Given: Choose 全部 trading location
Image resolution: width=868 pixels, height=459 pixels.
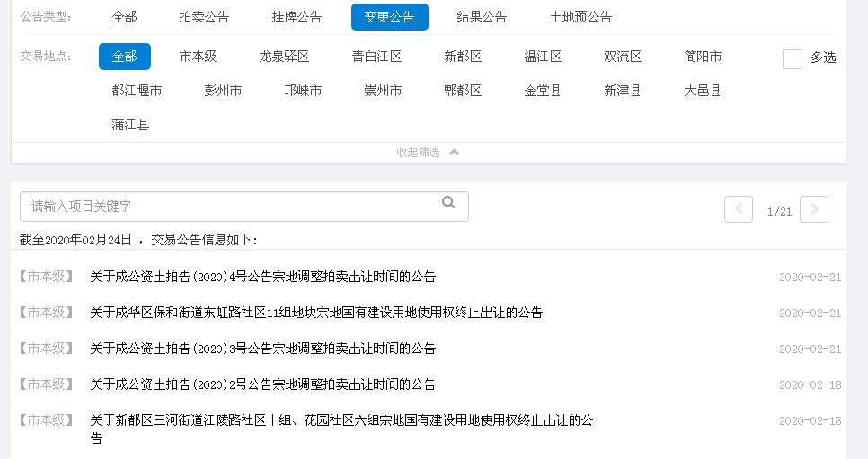Looking at the screenshot, I should pyautogui.click(x=125, y=57).
